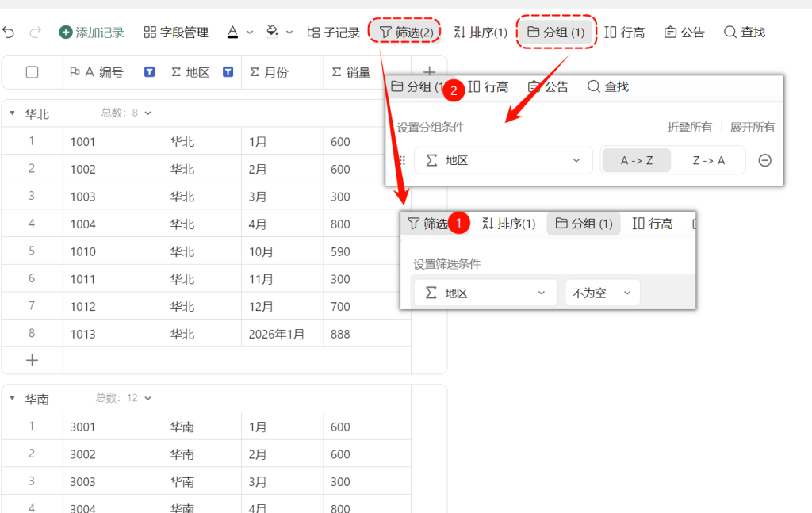Select sales cell 590

367,251
